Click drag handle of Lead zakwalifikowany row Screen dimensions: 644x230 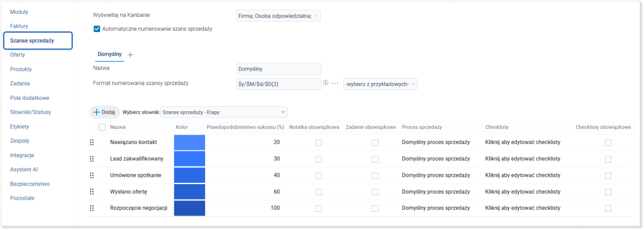(x=92, y=158)
